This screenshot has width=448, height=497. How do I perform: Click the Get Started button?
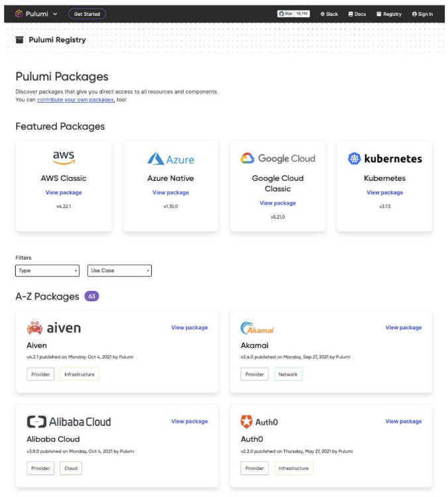coord(87,14)
